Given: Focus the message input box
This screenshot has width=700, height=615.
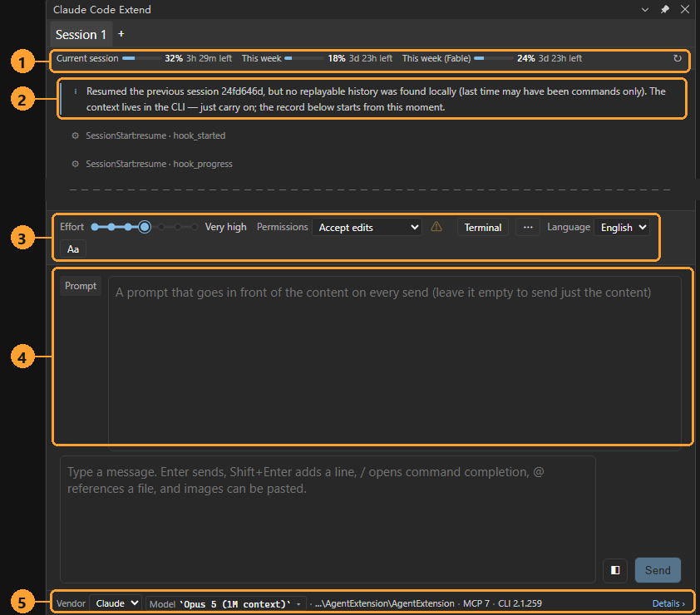Looking at the screenshot, I should (x=328, y=519).
